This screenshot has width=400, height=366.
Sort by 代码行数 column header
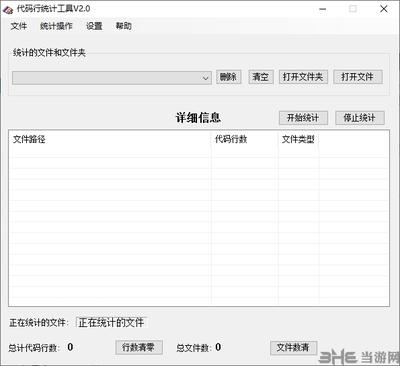(245, 139)
